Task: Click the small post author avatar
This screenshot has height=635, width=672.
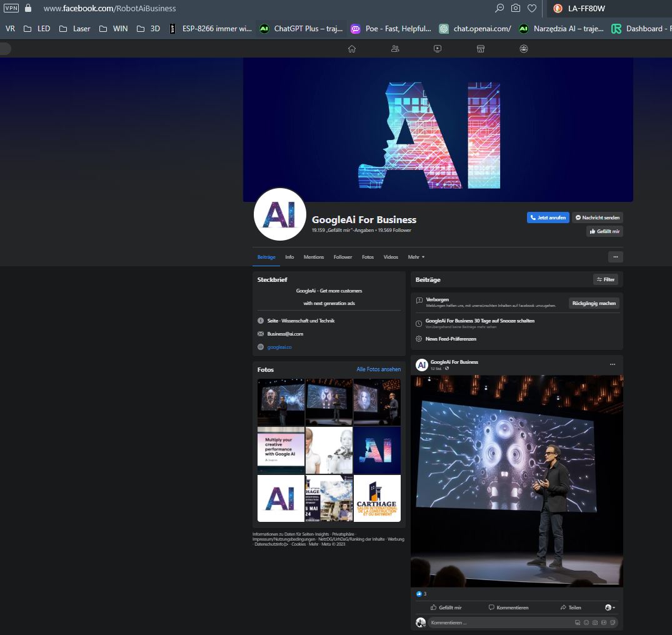Action: pyautogui.click(x=422, y=364)
